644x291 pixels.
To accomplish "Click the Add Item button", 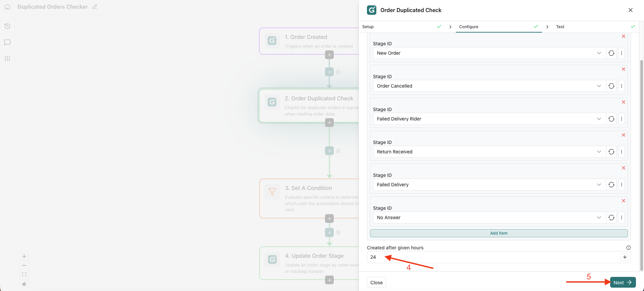I will click(x=499, y=233).
